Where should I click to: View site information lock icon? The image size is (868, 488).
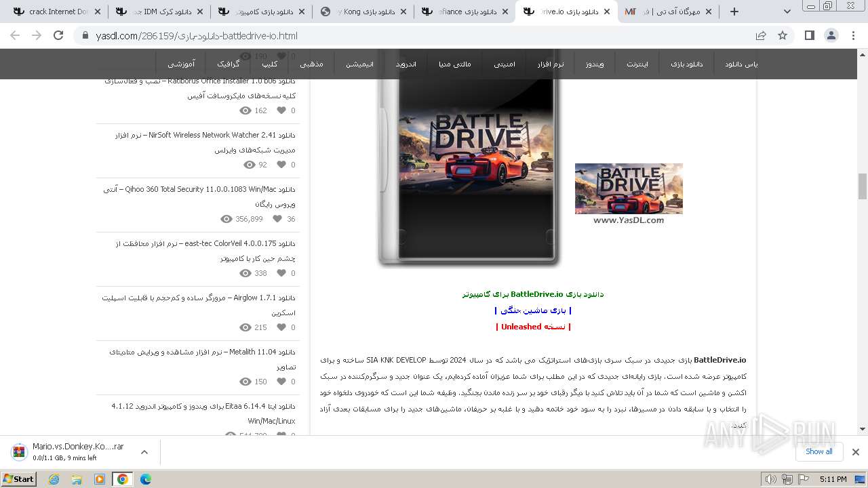[x=85, y=35]
